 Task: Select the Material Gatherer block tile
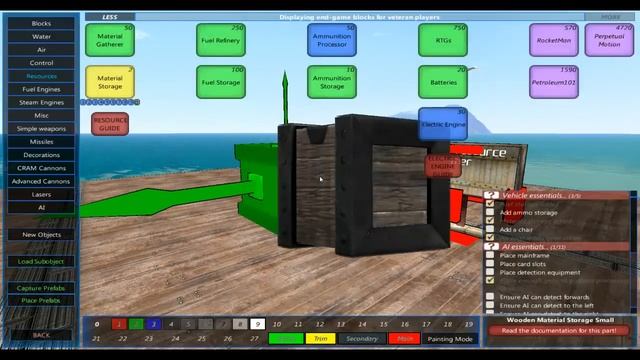[110, 40]
